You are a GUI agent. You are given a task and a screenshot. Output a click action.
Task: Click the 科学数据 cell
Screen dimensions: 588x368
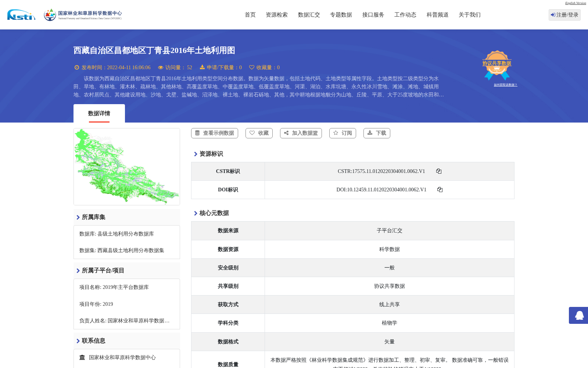(390, 250)
